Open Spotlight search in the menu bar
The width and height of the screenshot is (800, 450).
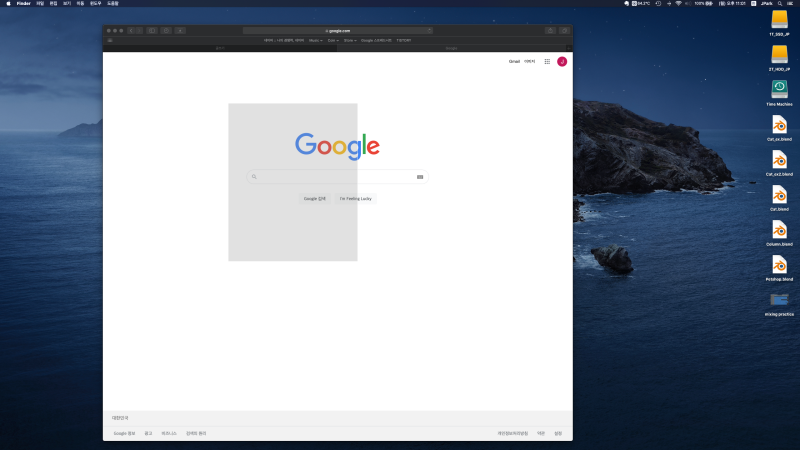click(780, 4)
